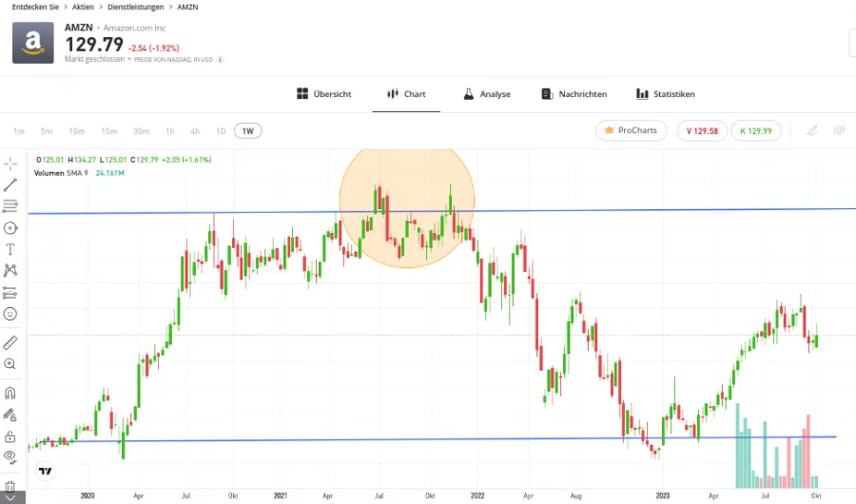
Task: Select the 1m timeframe
Action: tap(19, 131)
